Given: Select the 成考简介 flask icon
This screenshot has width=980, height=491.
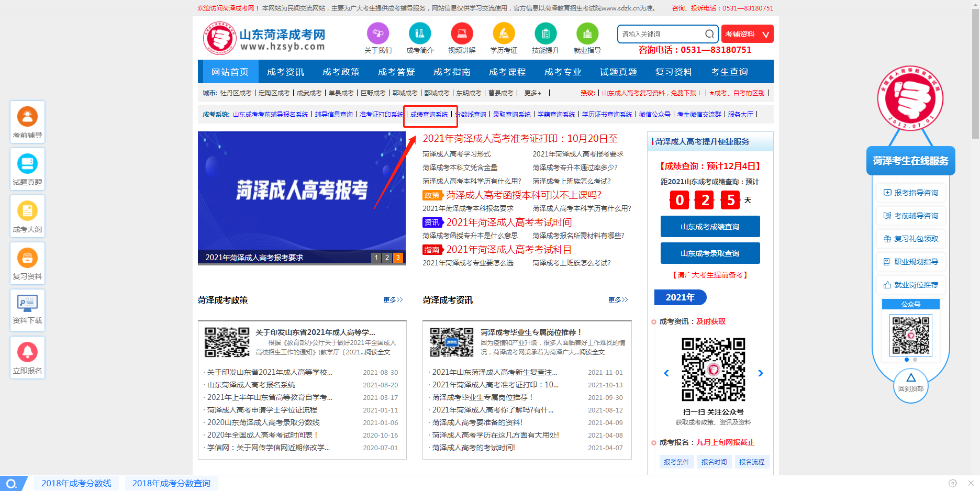Looking at the screenshot, I should pyautogui.click(x=420, y=34).
